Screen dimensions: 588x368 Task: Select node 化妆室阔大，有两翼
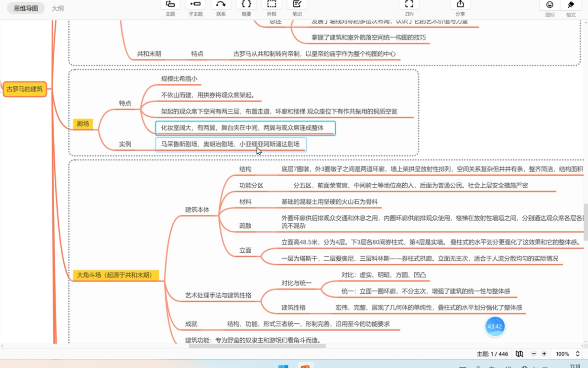tap(245, 128)
